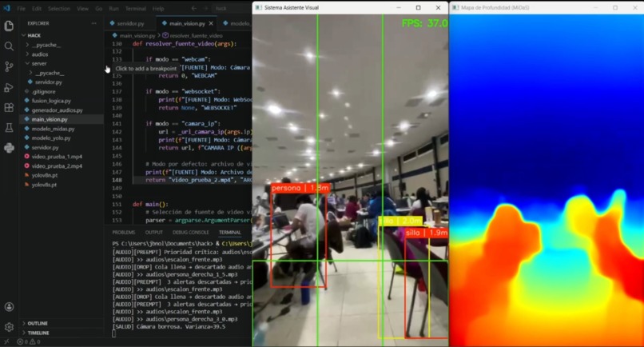Open the Manage gear icon
Screen dimensions: 644x347
click(9, 327)
